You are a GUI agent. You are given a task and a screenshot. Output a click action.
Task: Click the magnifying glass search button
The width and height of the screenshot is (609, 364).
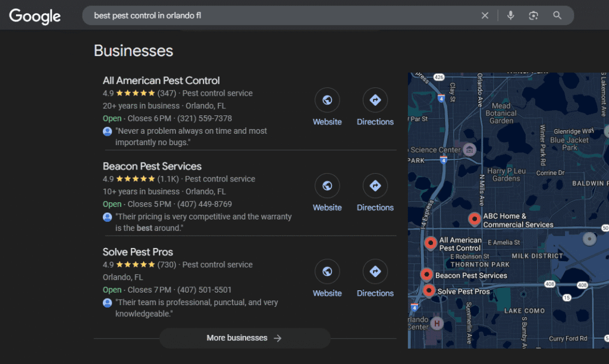tap(557, 15)
